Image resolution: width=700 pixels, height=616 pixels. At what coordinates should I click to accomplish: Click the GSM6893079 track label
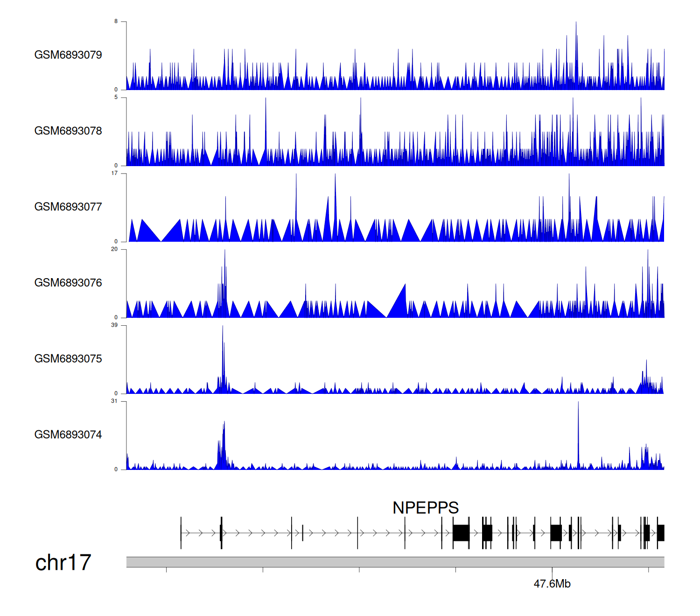68,55
